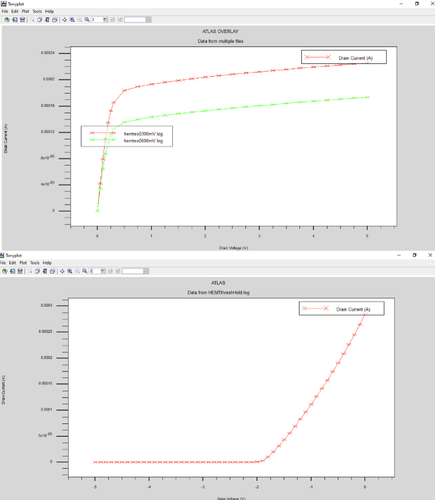This screenshot has width=435, height=500.
Task: Click duplicate plot icon in overlay window
Action: point(39,20)
